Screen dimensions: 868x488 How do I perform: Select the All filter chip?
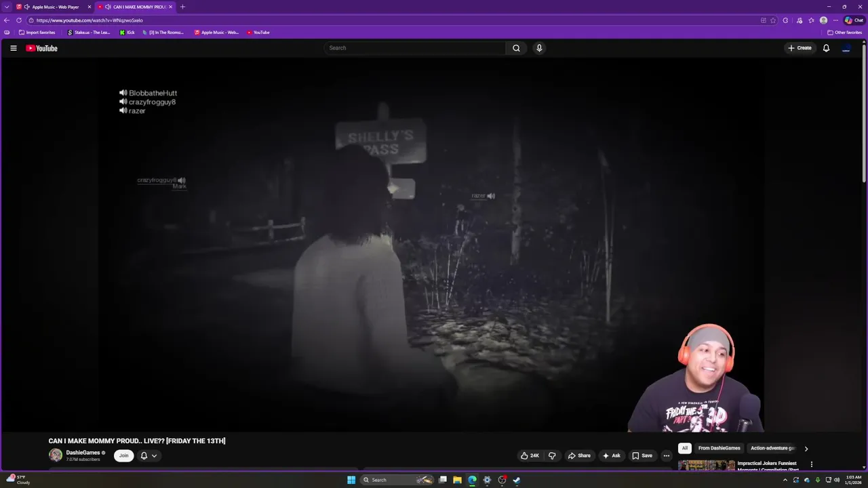685,448
